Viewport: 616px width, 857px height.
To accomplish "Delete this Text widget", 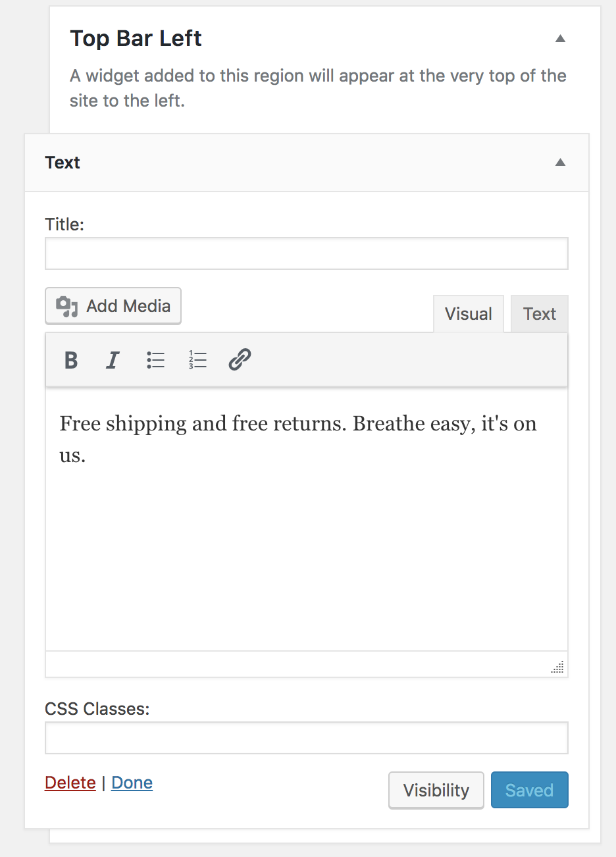I will pyautogui.click(x=70, y=783).
